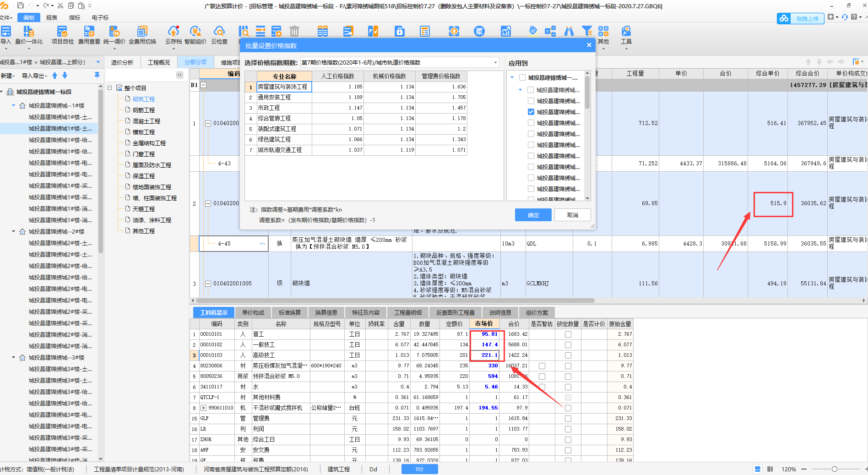Switch to the 指标 ribbon tab
Viewport: 868px width, 475px height.
tap(75, 17)
